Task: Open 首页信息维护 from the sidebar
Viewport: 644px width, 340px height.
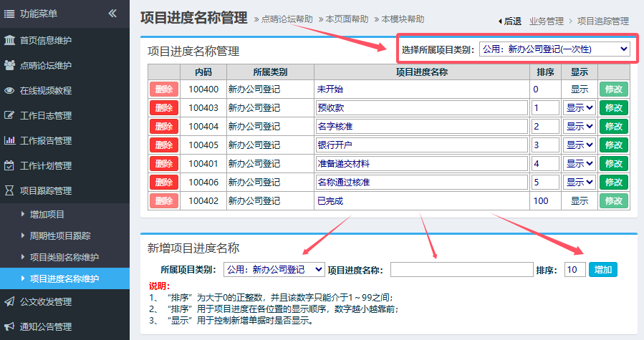Action: coord(46,40)
